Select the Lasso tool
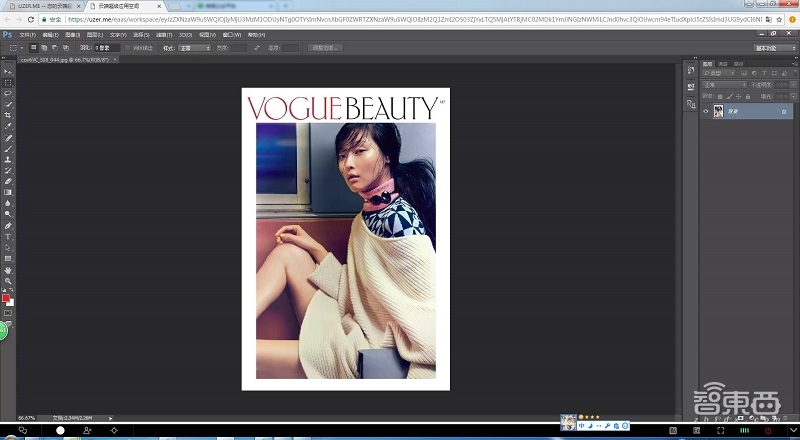 [8, 93]
